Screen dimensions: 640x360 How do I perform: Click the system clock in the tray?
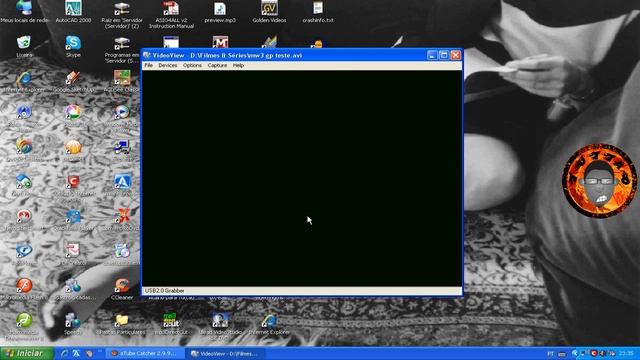coord(626,353)
